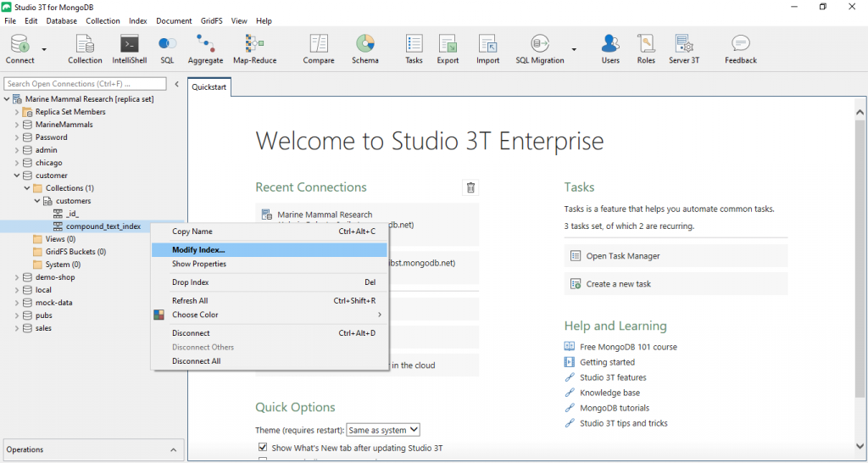Choose Copy Name in context menu
This screenshot has height=463, width=868.
tap(269, 231)
